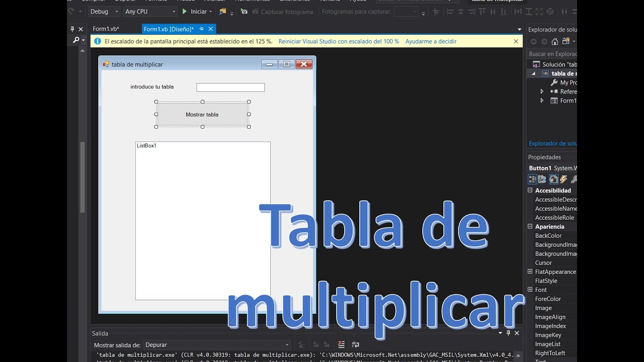Click the forward arrow in Solution Explorer
Screen dimensions: 644x362
click(544, 41)
